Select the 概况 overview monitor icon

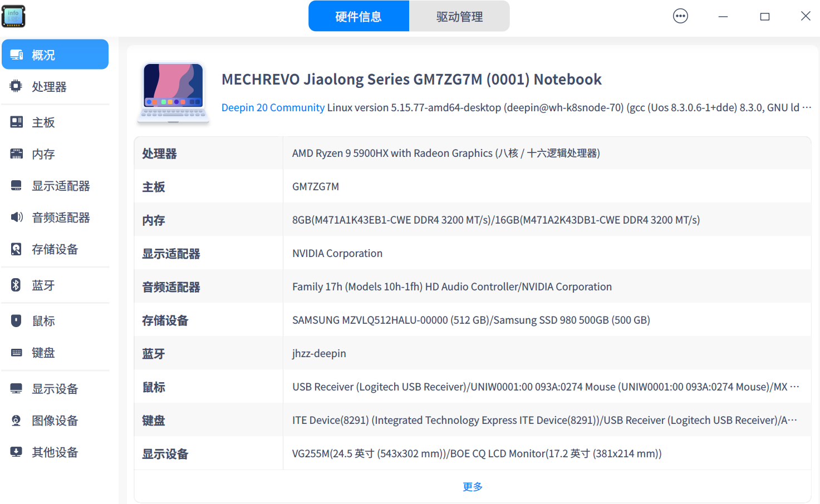[x=17, y=55]
